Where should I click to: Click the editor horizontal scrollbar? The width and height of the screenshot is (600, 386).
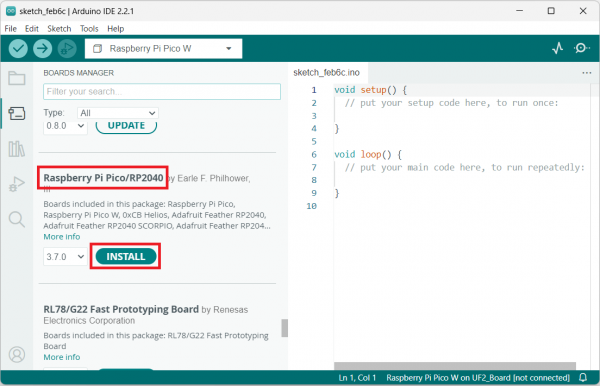tap(455, 366)
